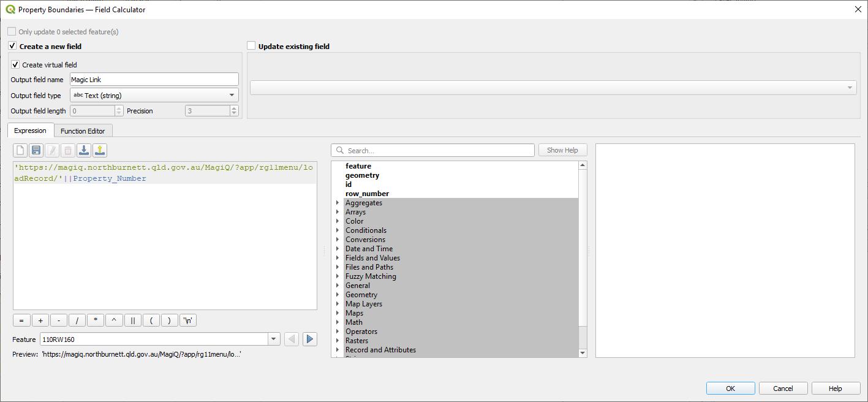Insert the string concatenation || operator
868x402 pixels.
pyautogui.click(x=132, y=320)
